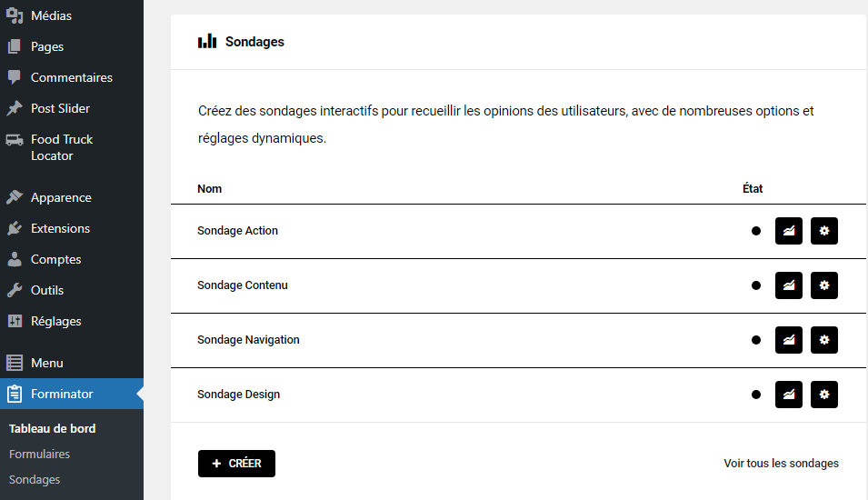
Task: View statistics chart for Sondage Contenu
Action: [x=788, y=285]
